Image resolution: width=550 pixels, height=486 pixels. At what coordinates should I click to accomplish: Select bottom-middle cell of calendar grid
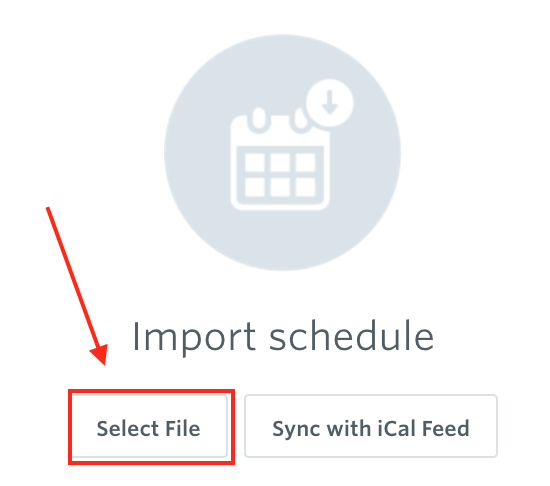click(x=280, y=187)
